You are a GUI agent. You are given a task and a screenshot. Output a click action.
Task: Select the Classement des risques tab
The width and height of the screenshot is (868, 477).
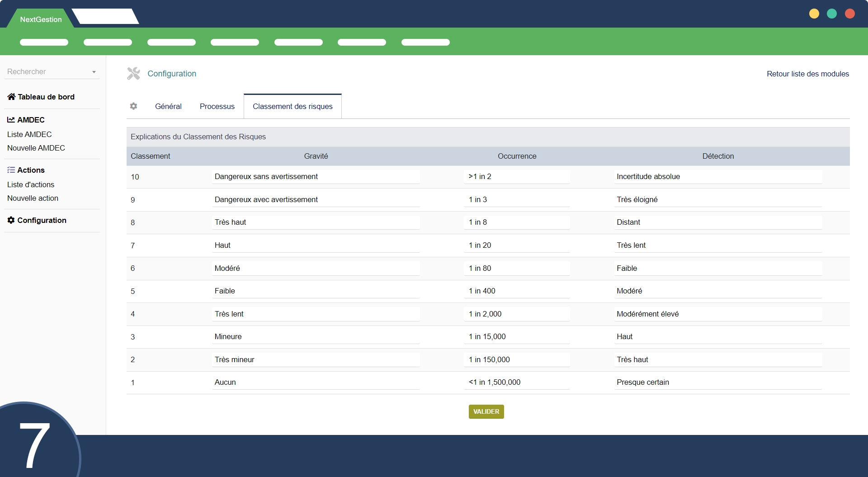(292, 106)
